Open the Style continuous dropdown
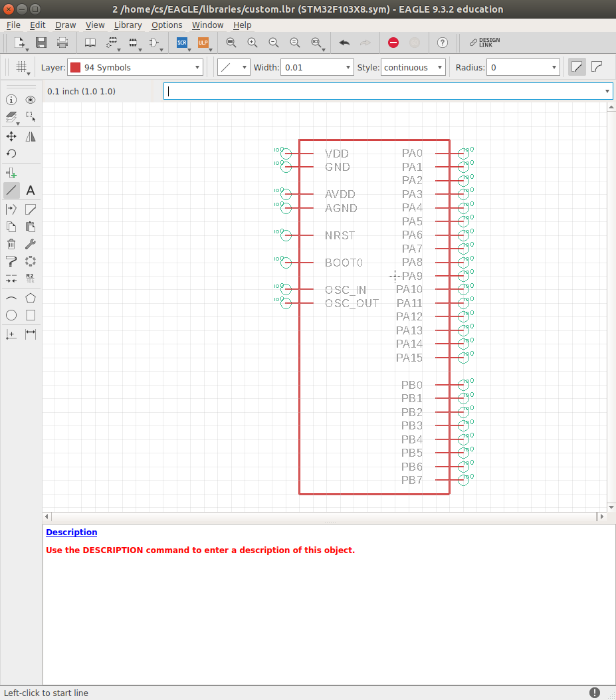Image resolution: width=616 pixels, height=700 pixels. (413, 67)
